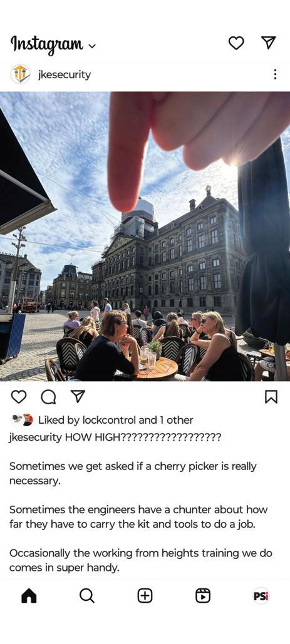The height and width of the screenshot is (644, 290).
Task: Open the Search tab magnifier icon
Action: [86, 596]
